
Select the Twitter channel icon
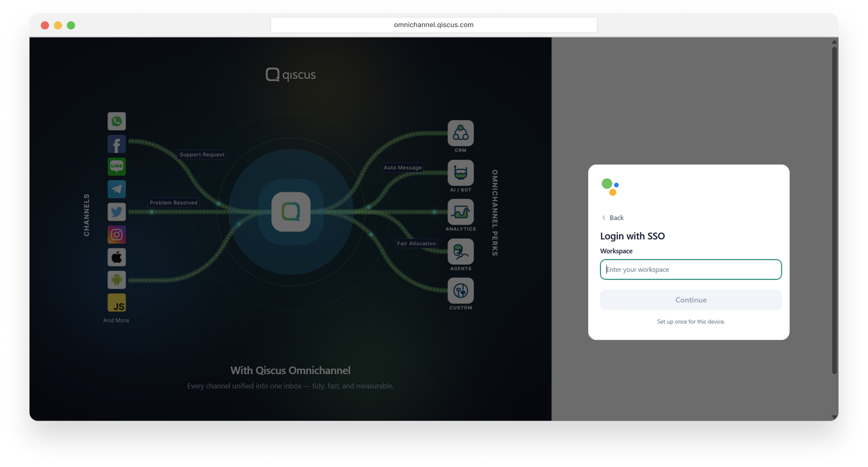pyautogui.click(x=117, y=212)
